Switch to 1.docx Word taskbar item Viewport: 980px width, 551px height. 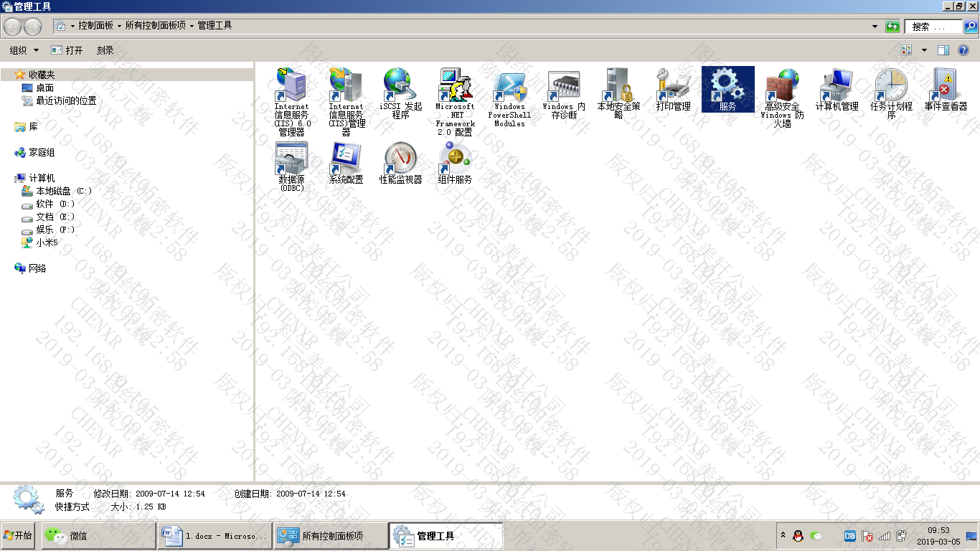click(x=215, y=536)
